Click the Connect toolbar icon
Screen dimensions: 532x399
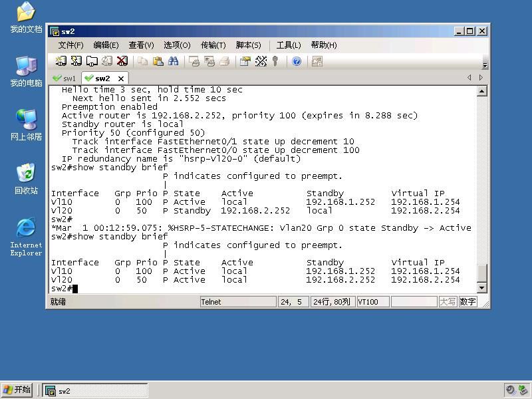coord(61,61)
